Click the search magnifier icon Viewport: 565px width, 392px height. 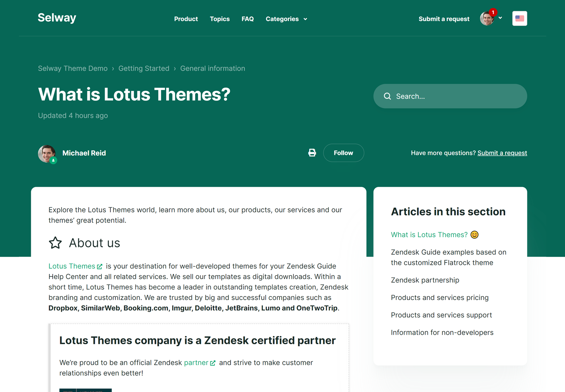[387, 96]
